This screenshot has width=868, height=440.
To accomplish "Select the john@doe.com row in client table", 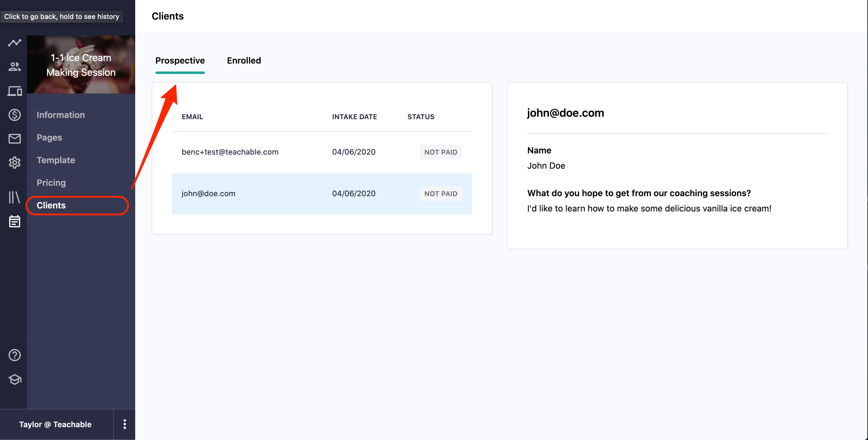I will click(x=322, y=194).
